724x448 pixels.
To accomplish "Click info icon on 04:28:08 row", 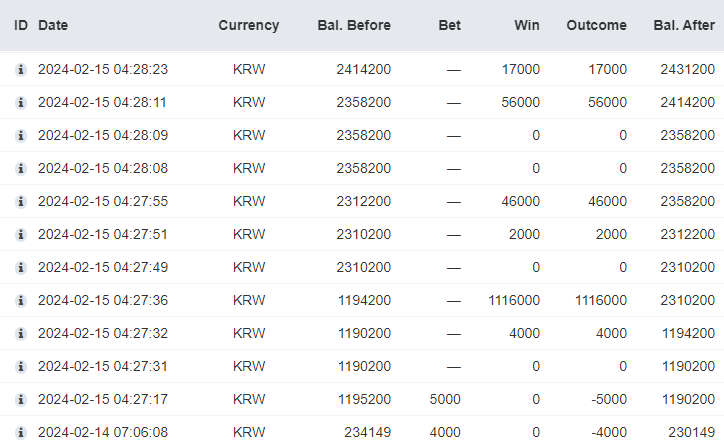I will (x=20, y=169).
